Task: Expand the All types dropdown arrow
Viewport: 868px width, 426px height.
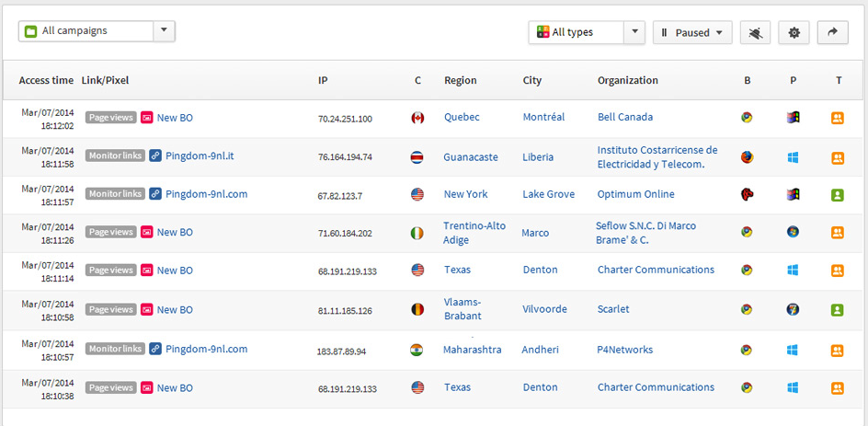Action: click(634, 32)
